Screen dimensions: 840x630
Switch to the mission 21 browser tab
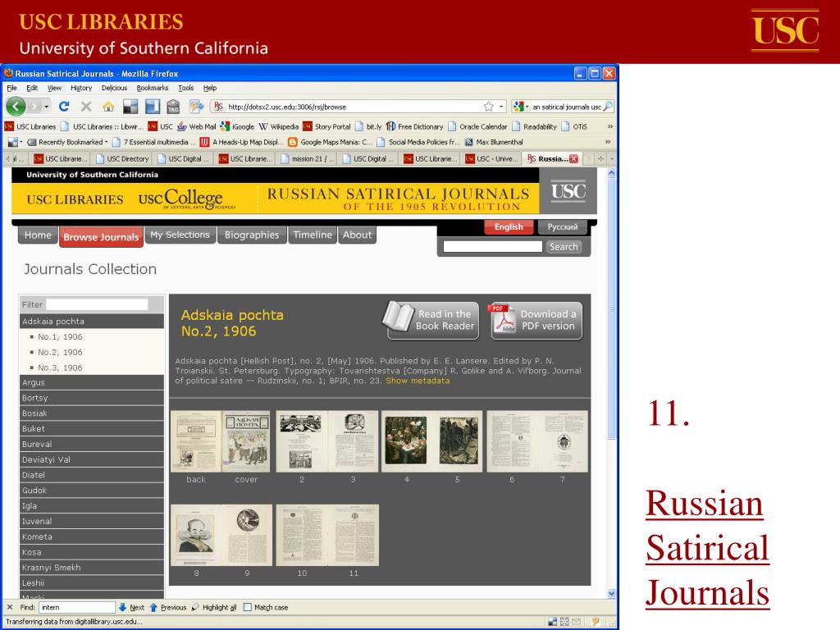tap(308, 158)
